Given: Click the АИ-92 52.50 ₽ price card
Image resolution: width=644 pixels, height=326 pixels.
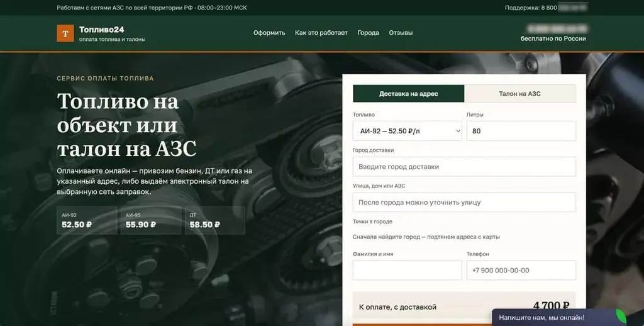Looking at the screenshot, I should pos(87,220).
